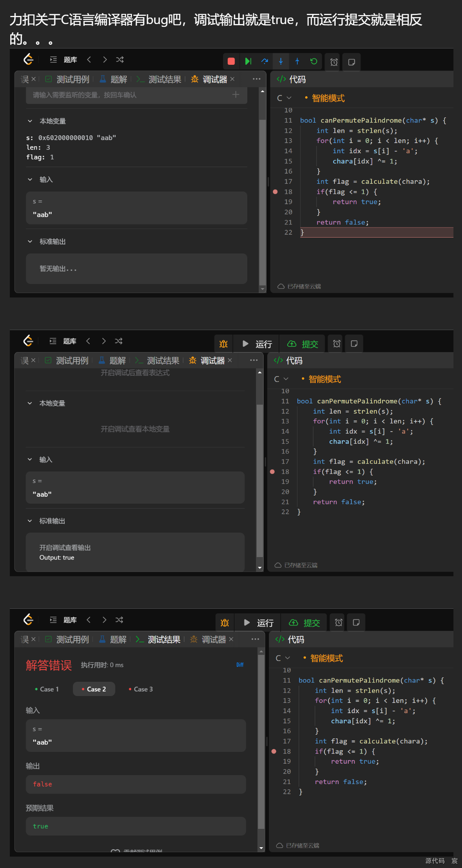Viewport: 462px width, 868px height.
Task: Switch to 测试结果 tab in middle panel
Action: pyautogui.click(x=157, y=361)
